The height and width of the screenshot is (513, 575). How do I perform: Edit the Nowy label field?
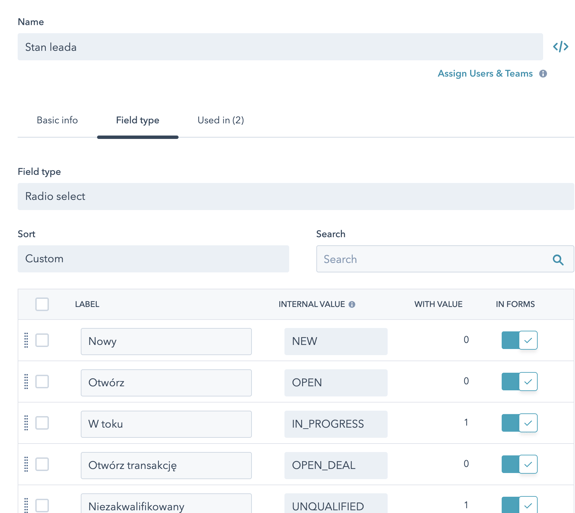166,341
